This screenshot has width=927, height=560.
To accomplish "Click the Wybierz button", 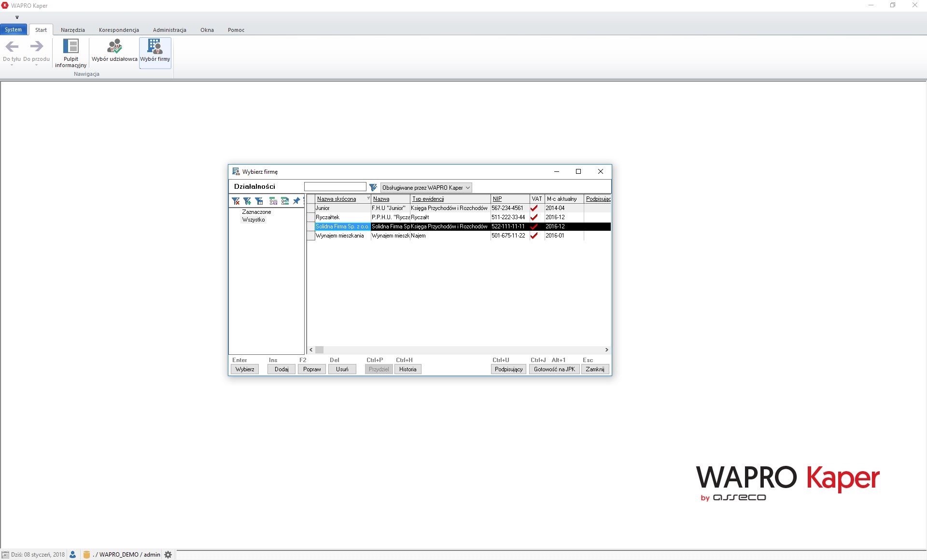I will coord(245,369).
